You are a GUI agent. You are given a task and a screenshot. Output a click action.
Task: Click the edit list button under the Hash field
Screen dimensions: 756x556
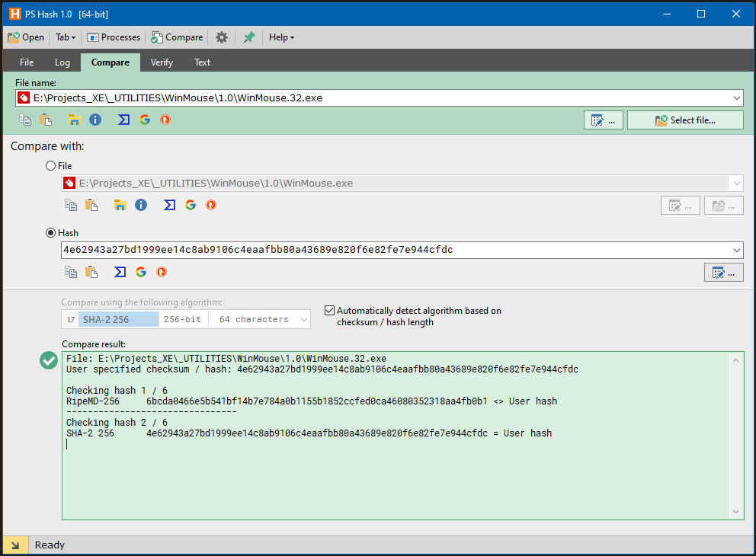(724, 273)
